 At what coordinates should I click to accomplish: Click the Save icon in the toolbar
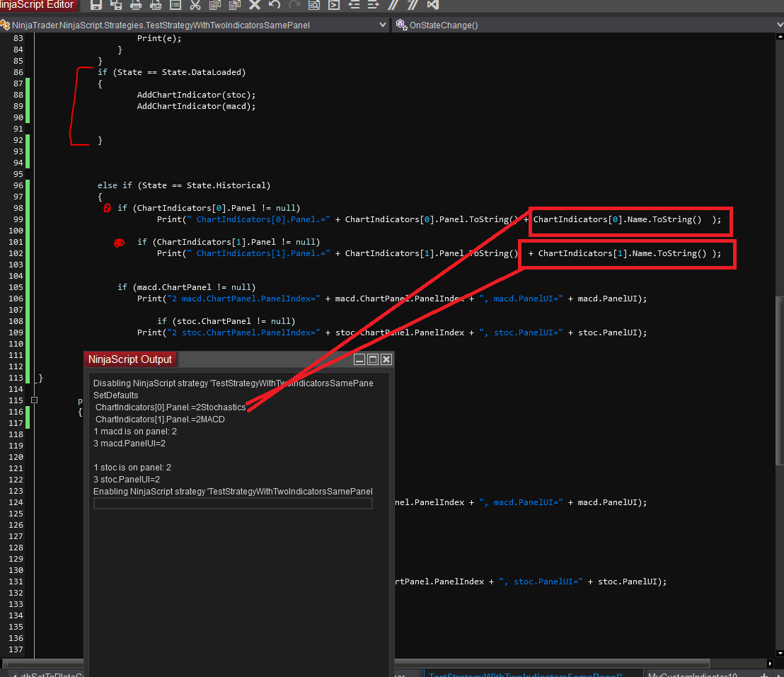click(x=96, y=5)
